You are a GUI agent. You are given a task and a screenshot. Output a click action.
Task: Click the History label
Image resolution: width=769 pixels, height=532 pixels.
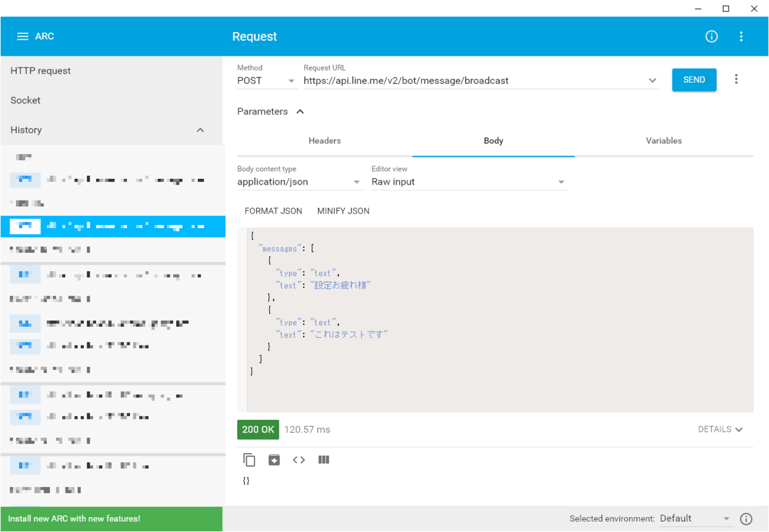[26, 130]
